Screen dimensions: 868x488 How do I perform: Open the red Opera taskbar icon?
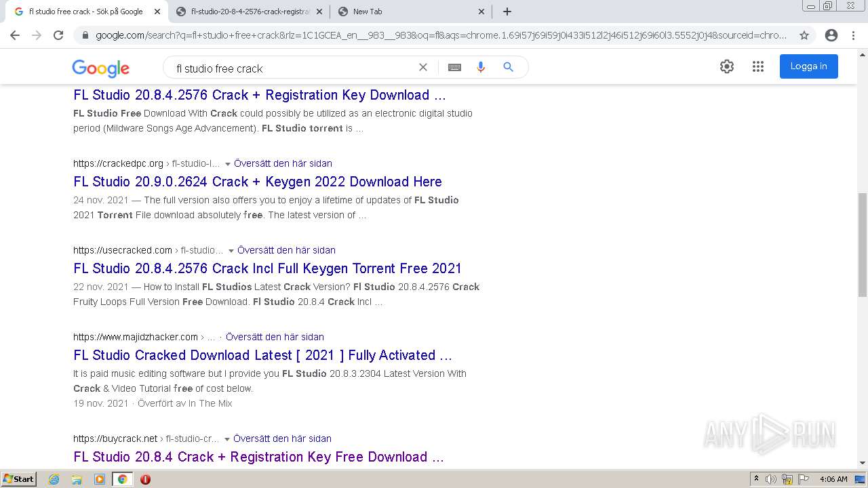click(145, 479)
